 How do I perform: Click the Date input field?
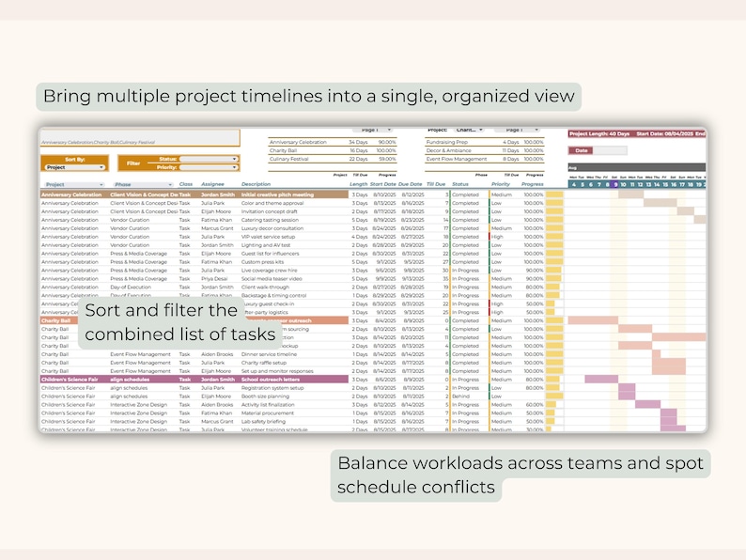coord(610,150)
